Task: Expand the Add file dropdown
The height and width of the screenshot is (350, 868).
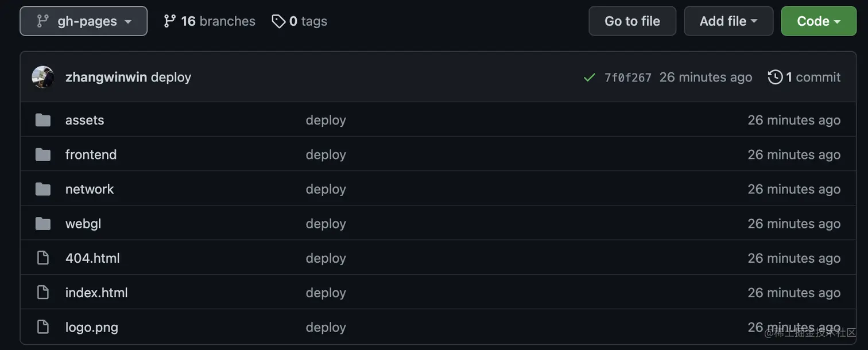Action: click(728, 21)
